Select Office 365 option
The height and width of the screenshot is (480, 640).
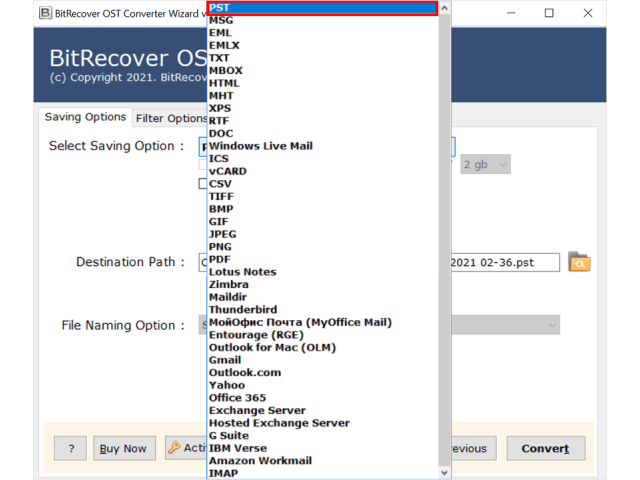click(322, 398)
